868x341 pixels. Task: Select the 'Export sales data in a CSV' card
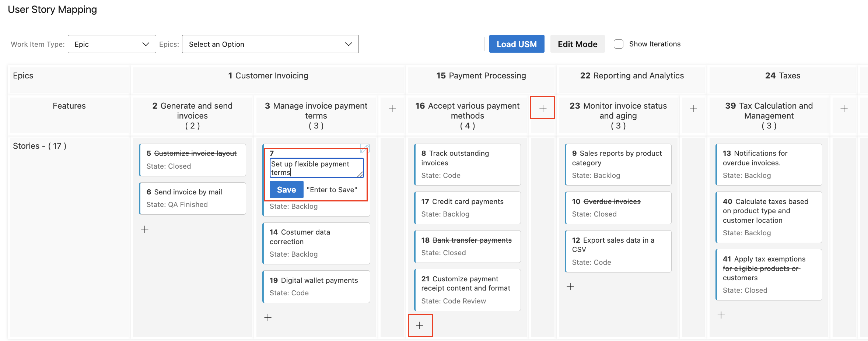click(618, 251)
